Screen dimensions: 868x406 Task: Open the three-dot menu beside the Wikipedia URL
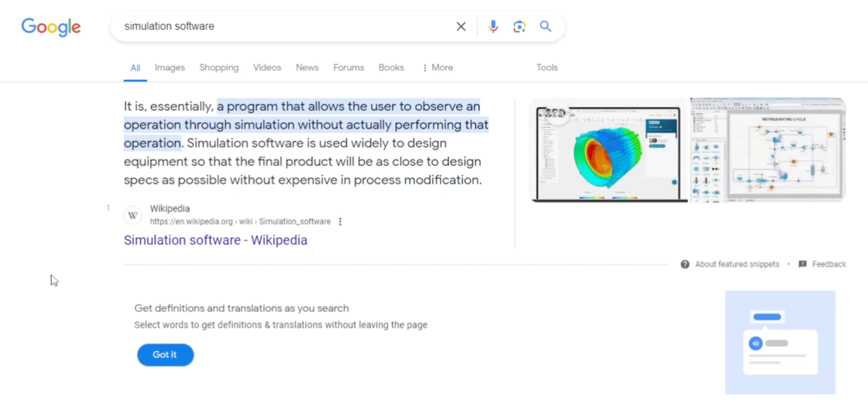(x=340, y=221)
